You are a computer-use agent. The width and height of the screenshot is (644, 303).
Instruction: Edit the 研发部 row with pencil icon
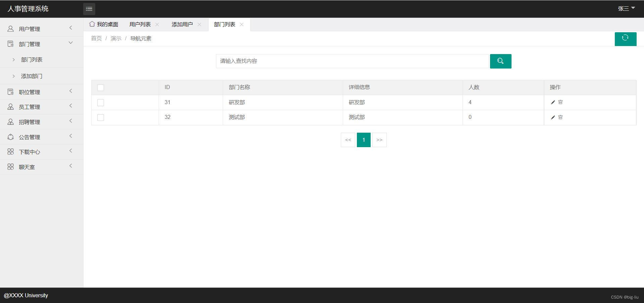[553, 102]
